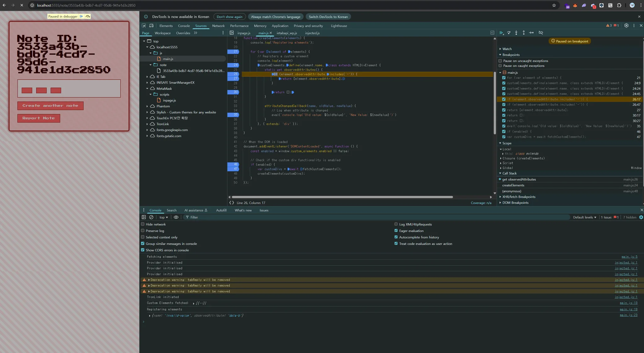Screen dimensions: 644x353
Task: Click the Report Note button
Action: (39, 118)
